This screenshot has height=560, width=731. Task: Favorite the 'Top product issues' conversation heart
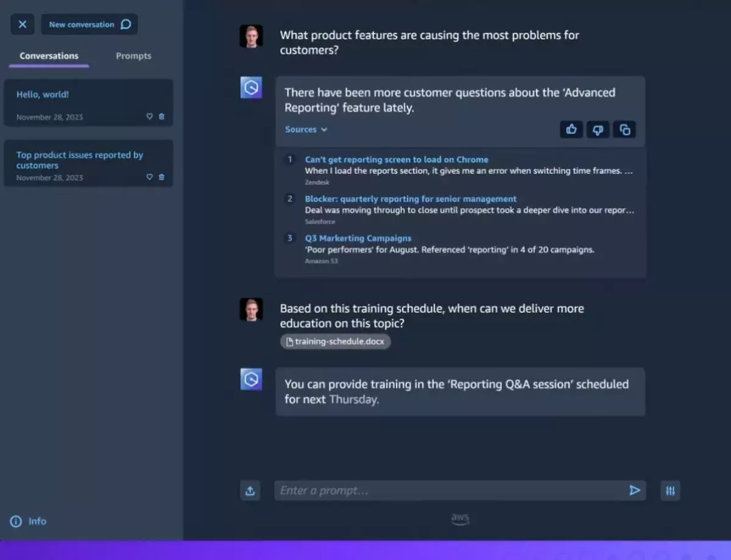[x=149, y=177]
